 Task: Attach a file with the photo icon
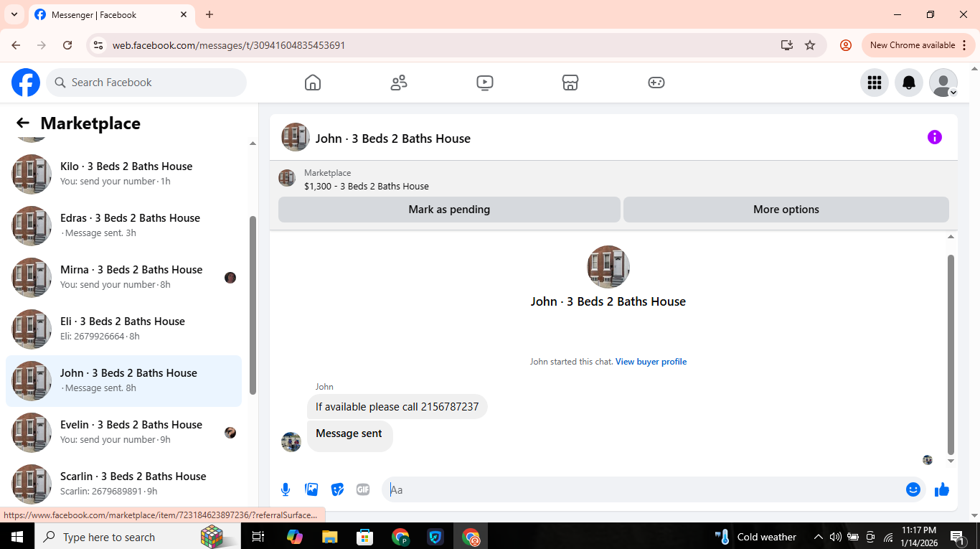311,489
